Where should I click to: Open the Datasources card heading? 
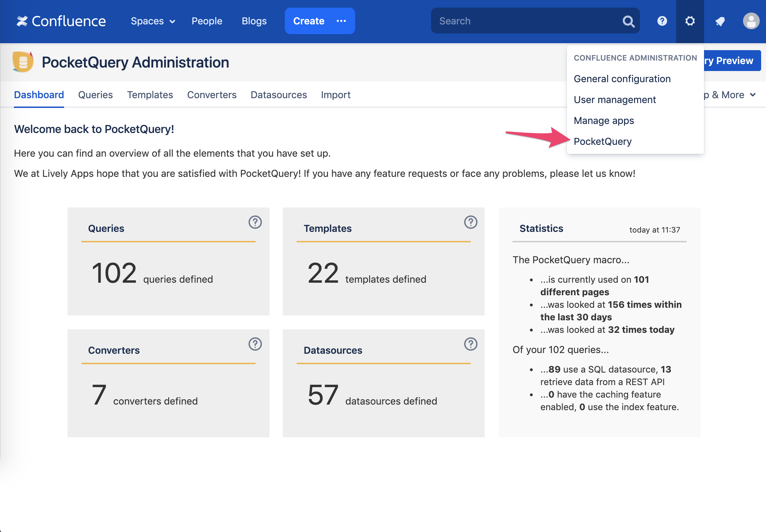point(333,350)
